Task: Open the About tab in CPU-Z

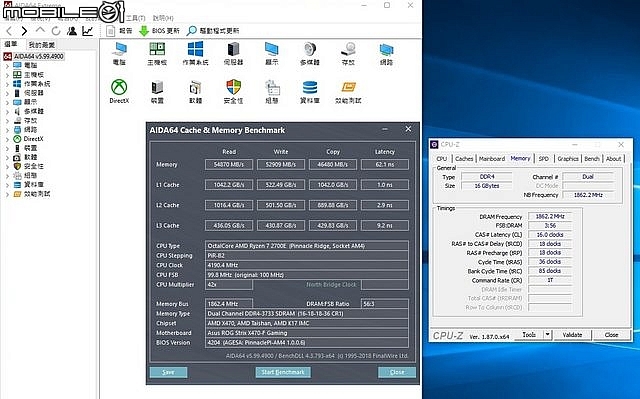Action: (613, 159)
